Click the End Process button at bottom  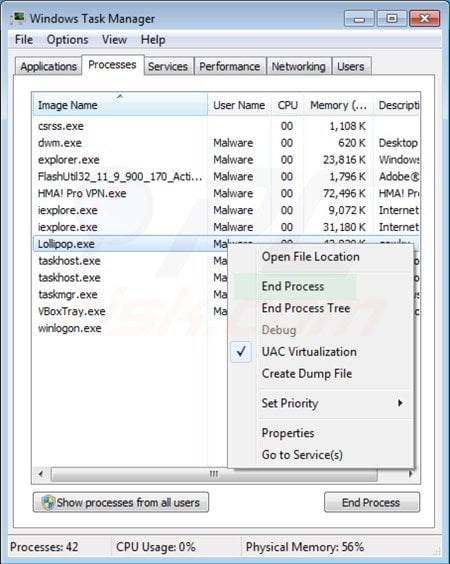[x=372, y=502]
